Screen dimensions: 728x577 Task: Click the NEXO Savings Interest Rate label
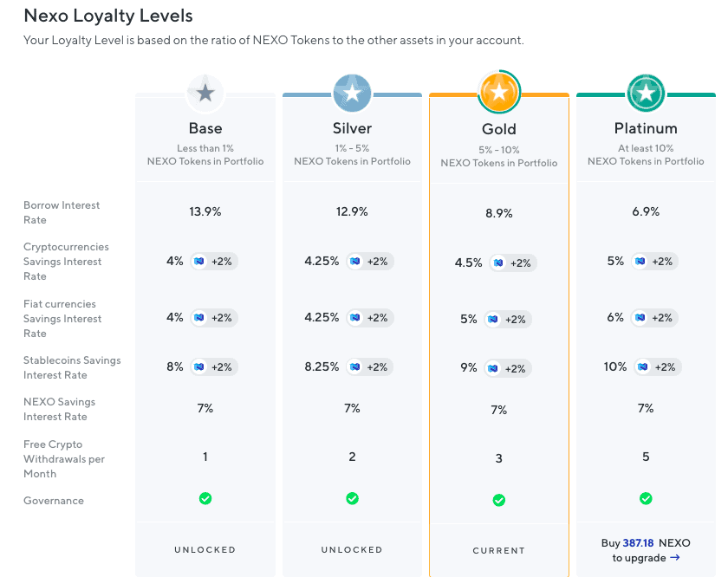tap(60, 409)
